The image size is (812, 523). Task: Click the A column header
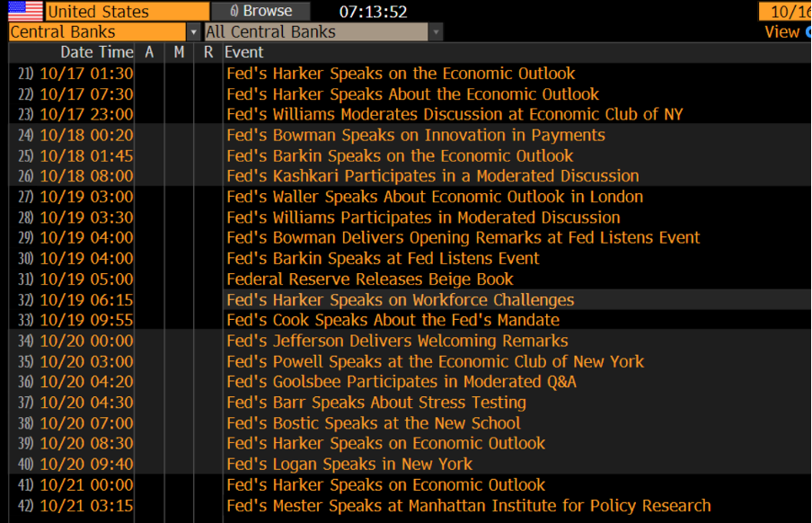tap(149, 52)
